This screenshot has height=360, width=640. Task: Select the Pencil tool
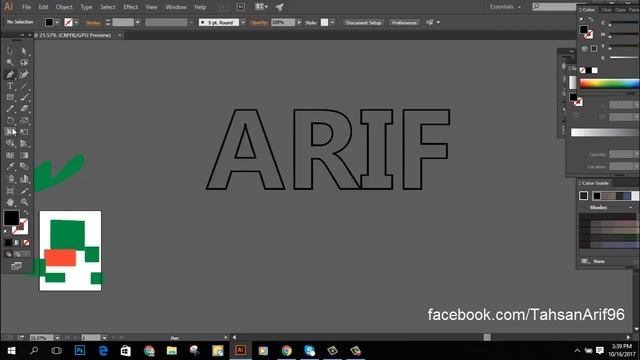10,109
